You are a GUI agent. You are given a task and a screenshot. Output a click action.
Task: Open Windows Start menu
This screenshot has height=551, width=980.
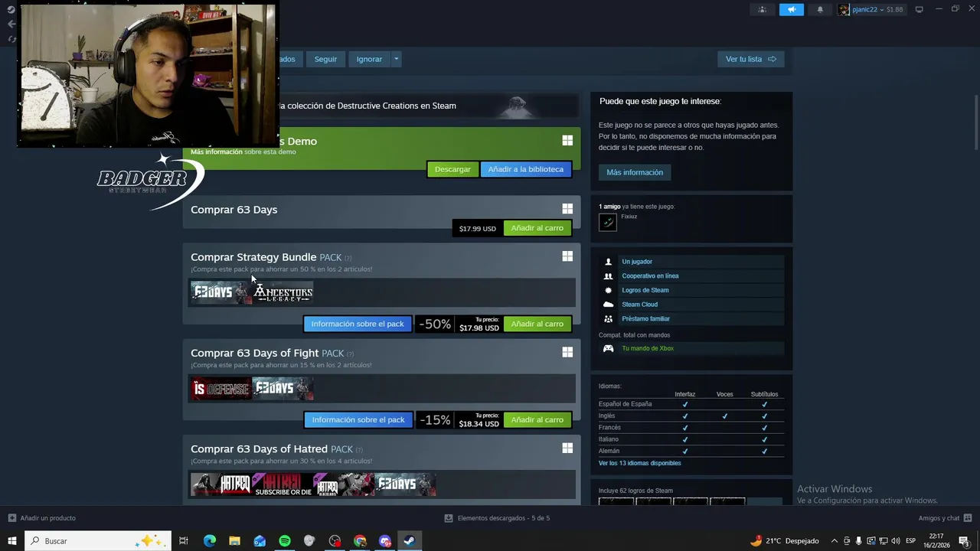pos(11,541)
